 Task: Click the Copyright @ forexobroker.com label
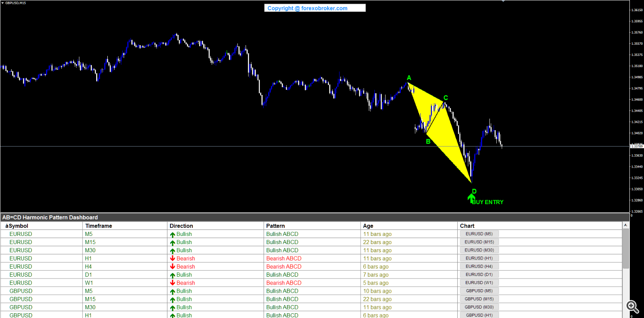315,8
